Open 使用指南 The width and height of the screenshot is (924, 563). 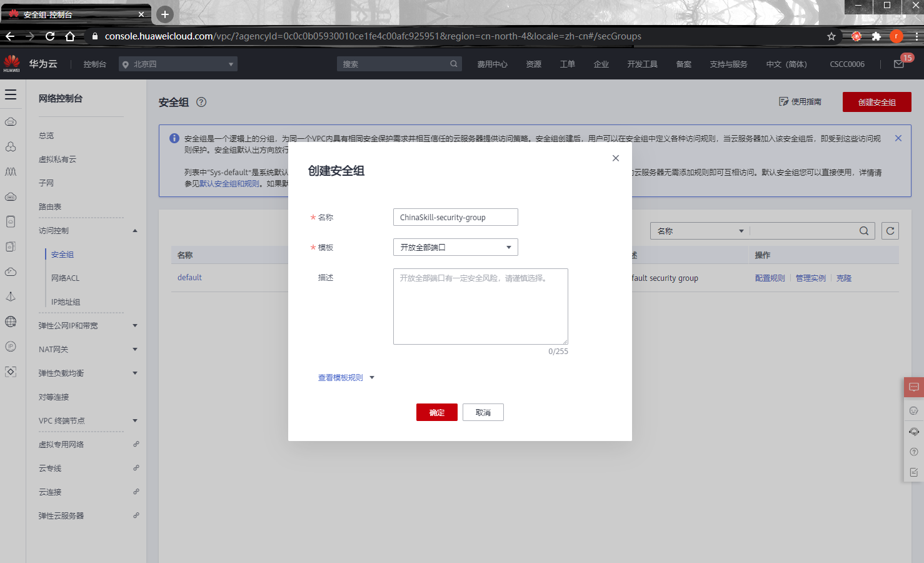coord(800,101)
